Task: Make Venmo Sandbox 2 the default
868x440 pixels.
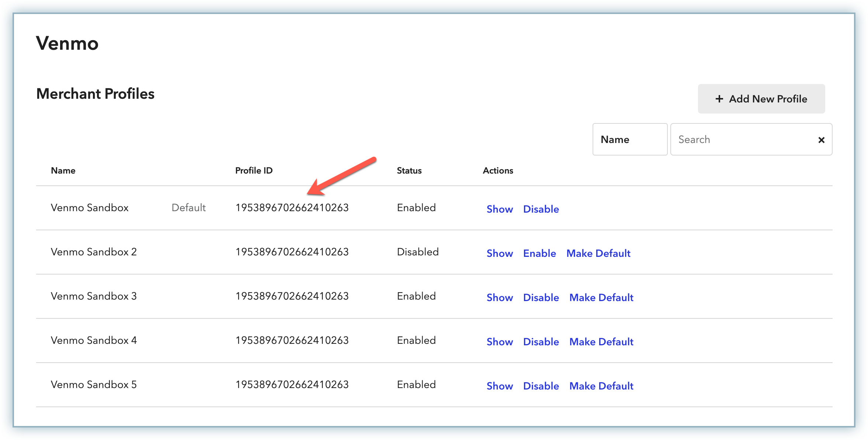Action: (x=598, y=253)
